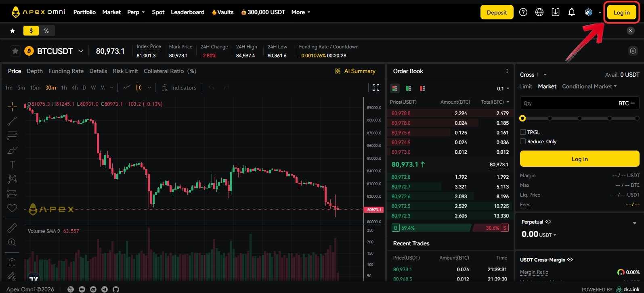Open the help question mark icon
The width and height of the screenshot is (644, 293).
[523, 12]
